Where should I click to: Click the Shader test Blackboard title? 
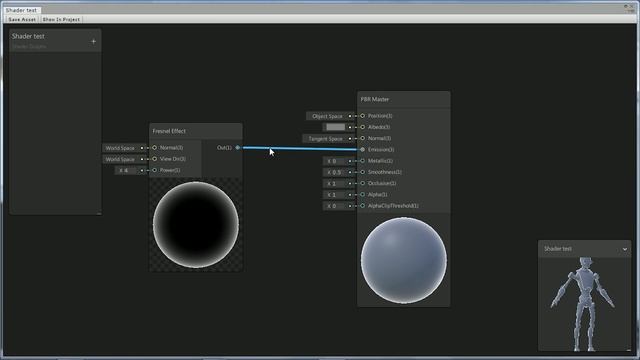(28, 36)
